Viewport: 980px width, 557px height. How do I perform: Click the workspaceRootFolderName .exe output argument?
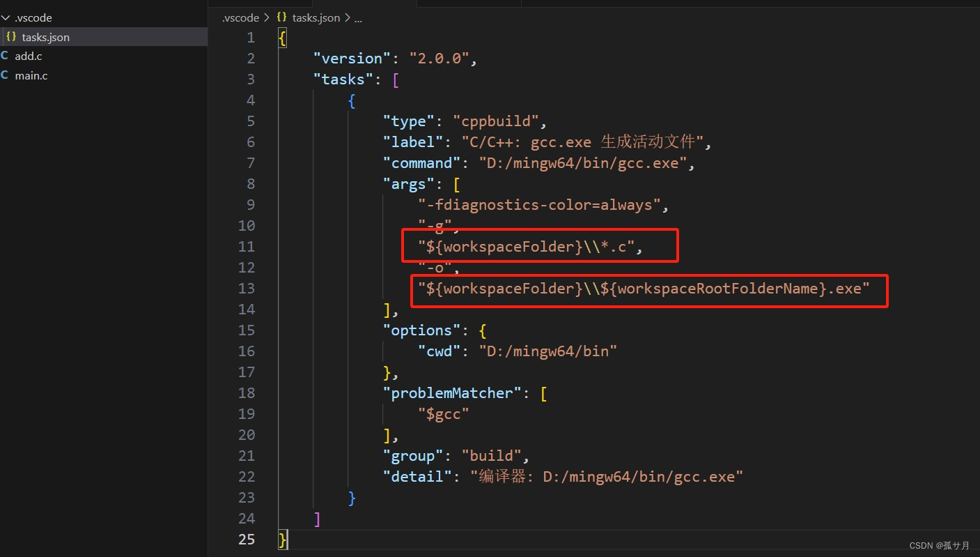click(x=644, y=289)
